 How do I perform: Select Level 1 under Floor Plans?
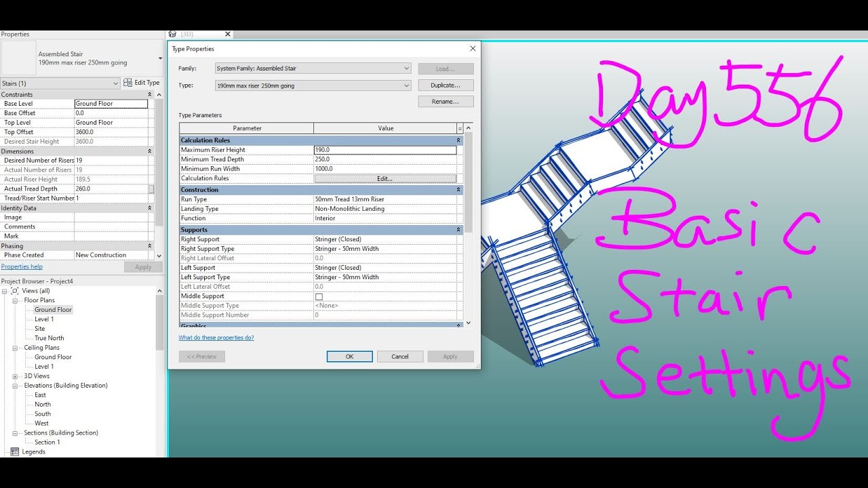coord(44,319)
